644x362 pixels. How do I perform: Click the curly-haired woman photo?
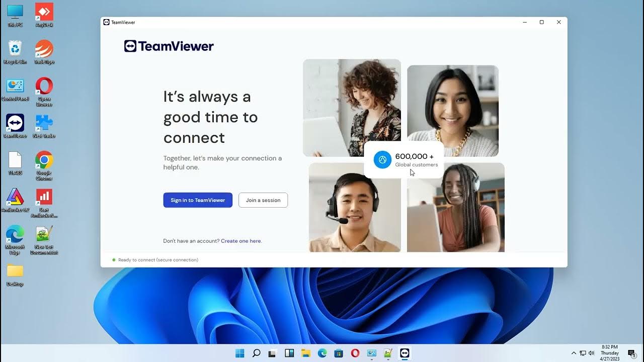(352, 108)
